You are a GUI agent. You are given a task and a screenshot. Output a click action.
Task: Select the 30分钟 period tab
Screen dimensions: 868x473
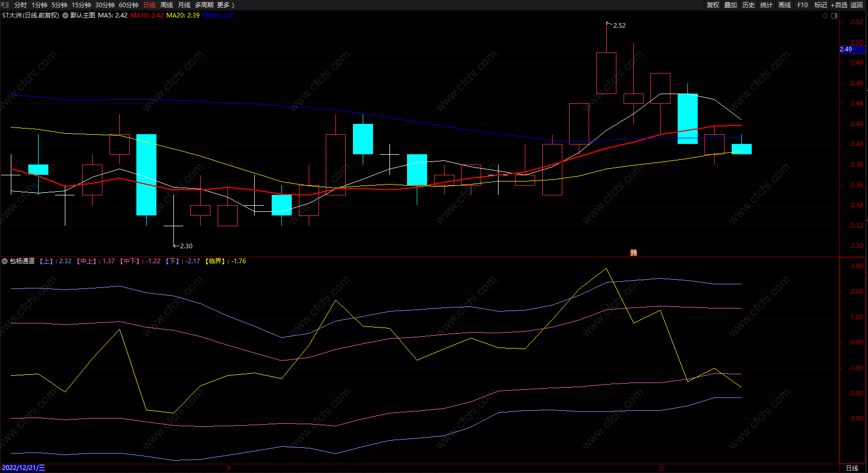[x=105, y=5]
